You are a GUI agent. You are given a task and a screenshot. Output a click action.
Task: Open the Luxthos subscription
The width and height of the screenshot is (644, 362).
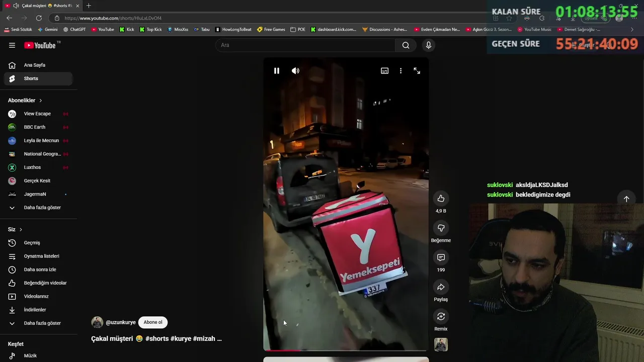pos(38,167)
